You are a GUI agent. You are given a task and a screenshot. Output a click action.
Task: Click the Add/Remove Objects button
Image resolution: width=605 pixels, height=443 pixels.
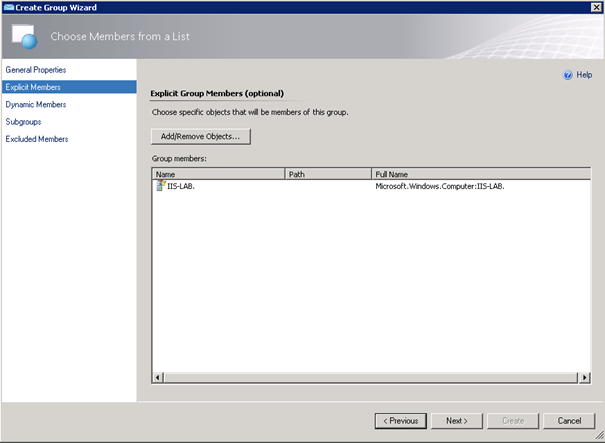200,136
